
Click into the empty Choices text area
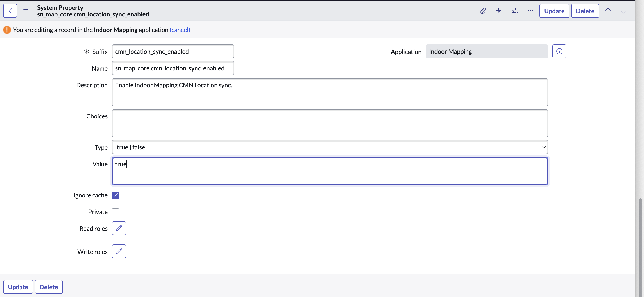coord(330,123)
